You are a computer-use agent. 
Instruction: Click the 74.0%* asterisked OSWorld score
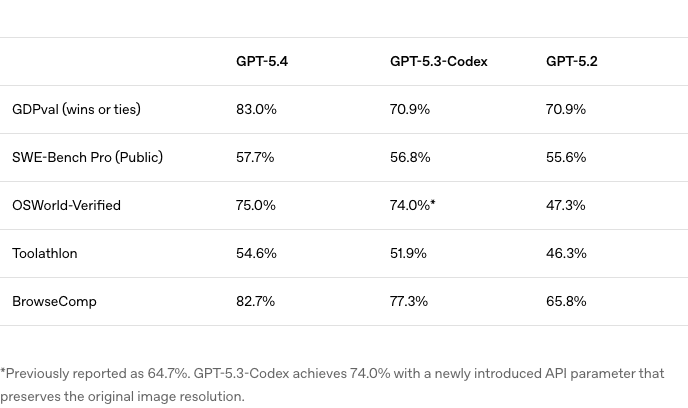click(x=412, y=206)
